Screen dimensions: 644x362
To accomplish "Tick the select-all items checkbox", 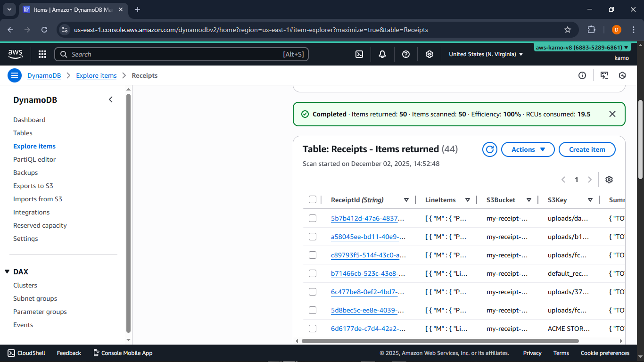I will pos(313,199).
